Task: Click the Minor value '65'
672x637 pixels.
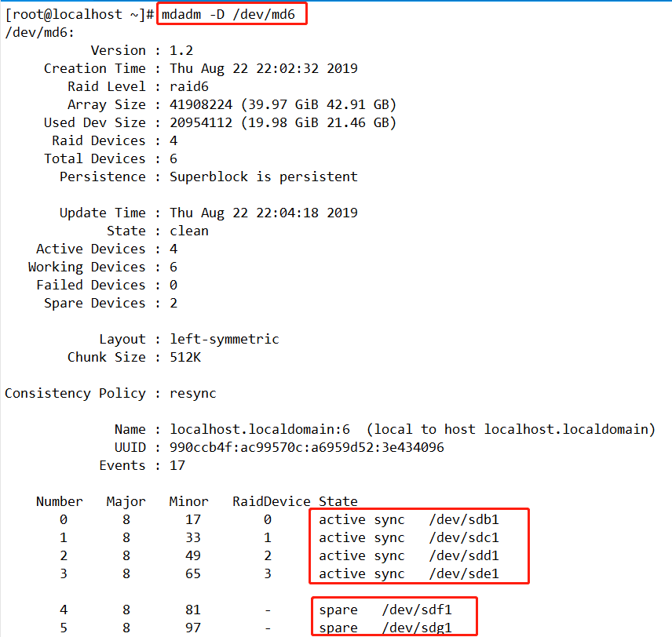Action: [x=193, y=573]
